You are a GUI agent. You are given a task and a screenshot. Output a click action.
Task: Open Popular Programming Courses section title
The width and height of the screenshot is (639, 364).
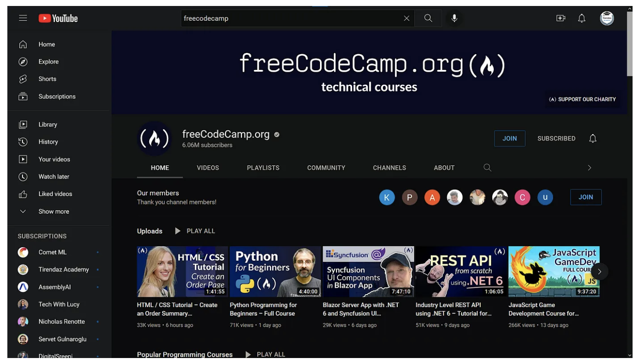point(185,354)
